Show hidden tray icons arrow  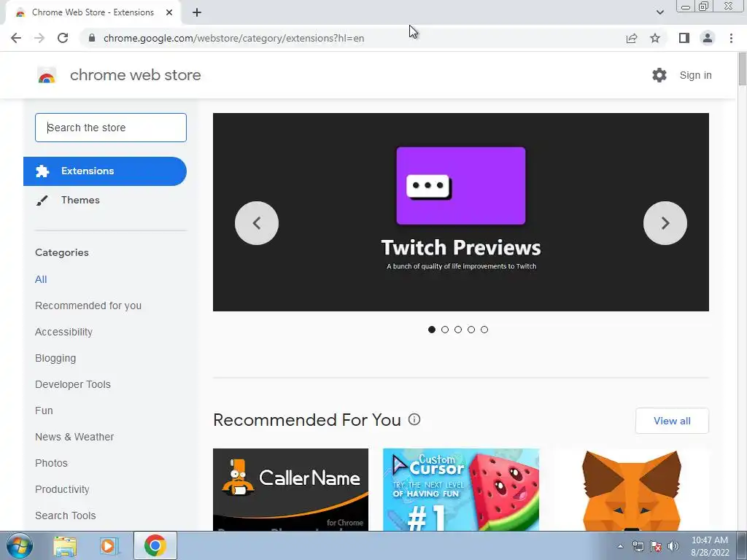[x=620, y=546]
